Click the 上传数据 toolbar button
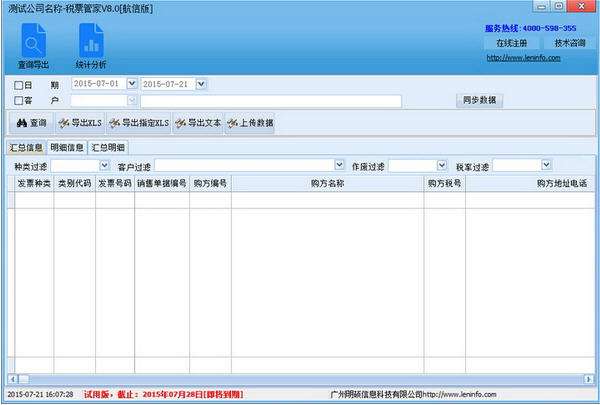The height and width of the screenshot is (405, 600). (x=250, y=123)
